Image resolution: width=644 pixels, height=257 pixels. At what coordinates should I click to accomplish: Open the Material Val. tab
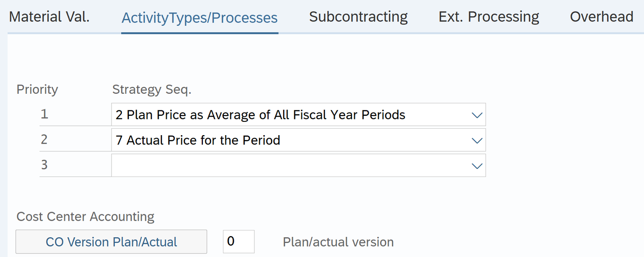tap(49, 17)
